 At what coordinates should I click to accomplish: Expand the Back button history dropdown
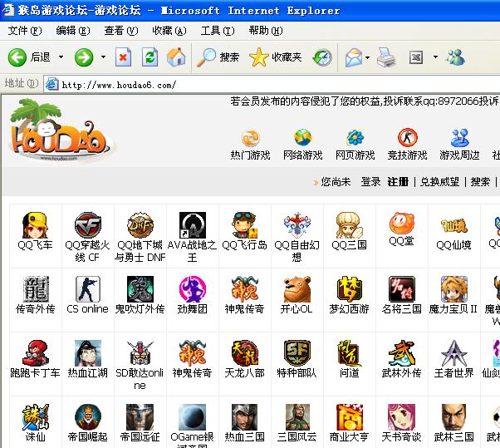coord(61,57)
